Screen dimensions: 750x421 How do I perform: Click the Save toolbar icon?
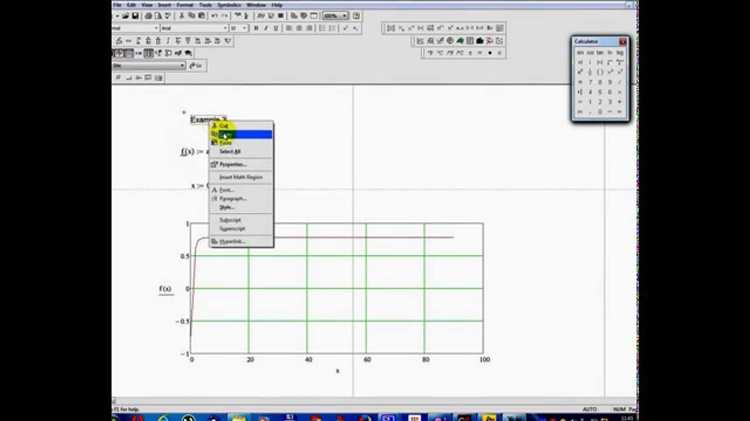pos(135,16)
